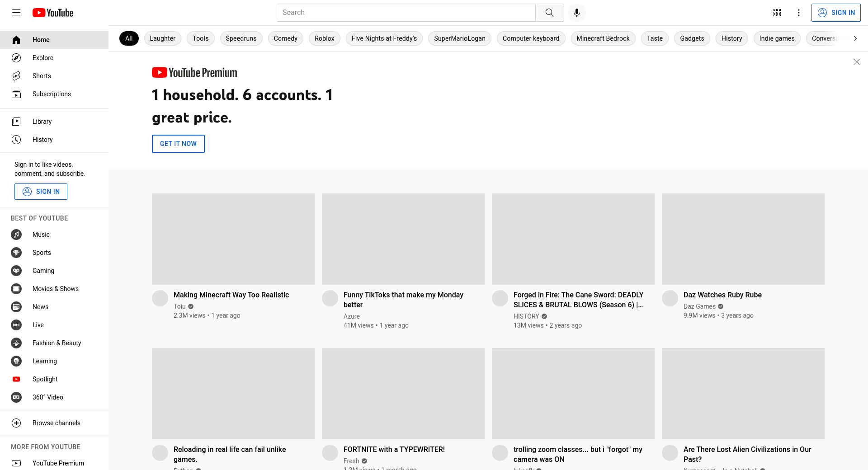Select the SuperMarioLogan chip
Image resolution: width=868 pixels, height=470 pixels.
(460, 38)
